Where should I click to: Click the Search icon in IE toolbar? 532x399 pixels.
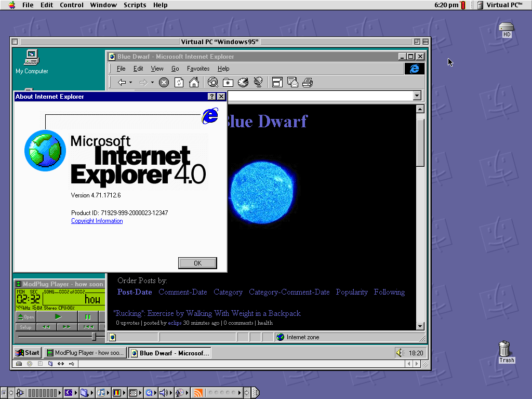click(x=212, y=83)
